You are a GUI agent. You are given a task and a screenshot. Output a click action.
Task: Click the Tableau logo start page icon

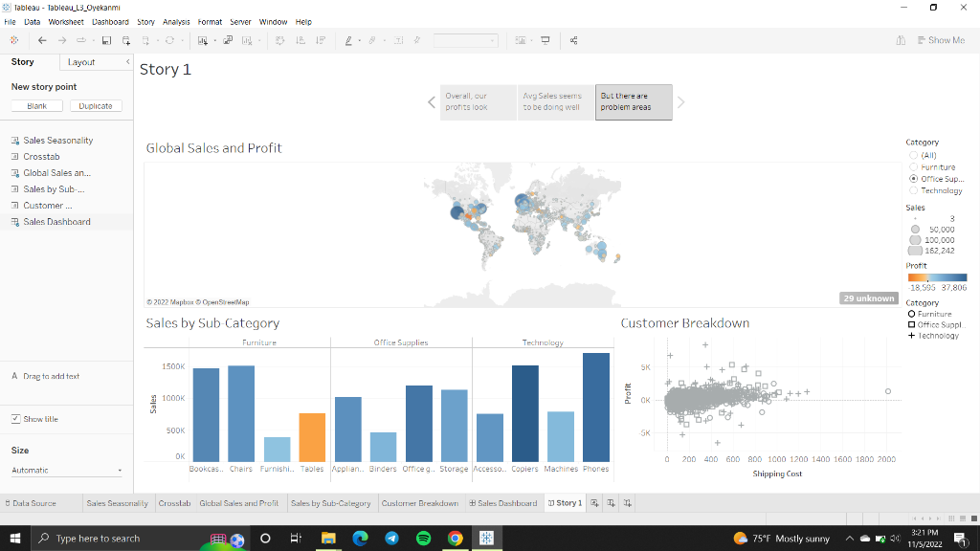pos(13,40)
